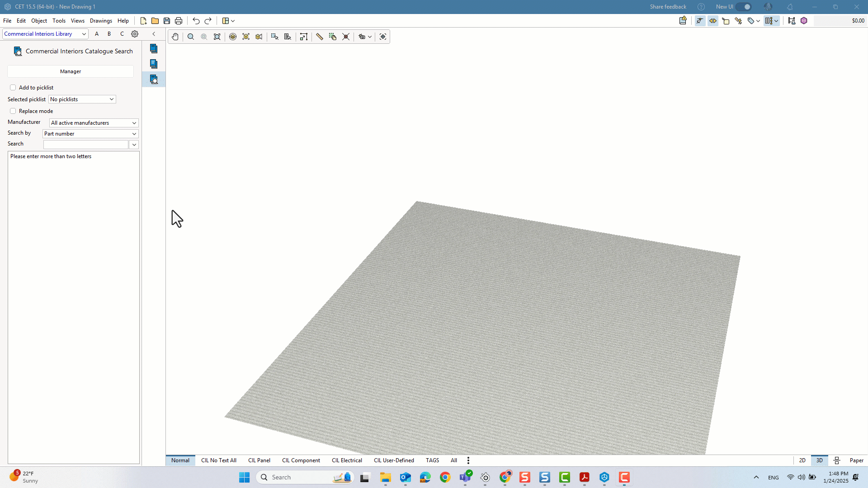Select the Pan hand tool
Image resolution: width=868 pixels, height=488 pixels.
point(175,37)
